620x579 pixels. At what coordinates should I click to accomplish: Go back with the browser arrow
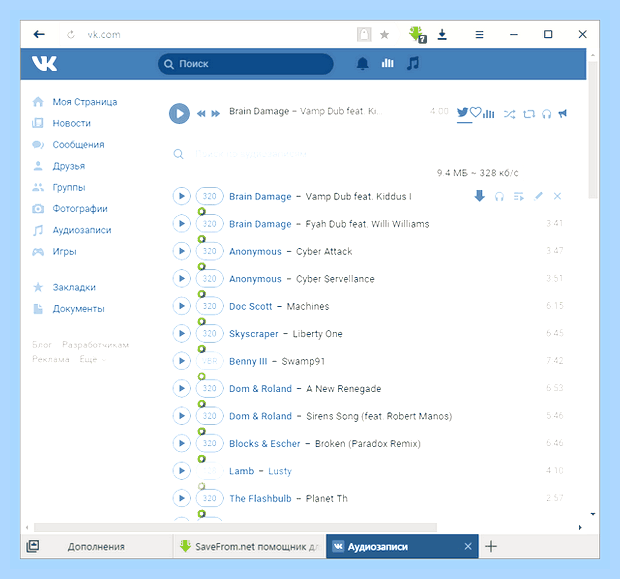click(39, 34)
